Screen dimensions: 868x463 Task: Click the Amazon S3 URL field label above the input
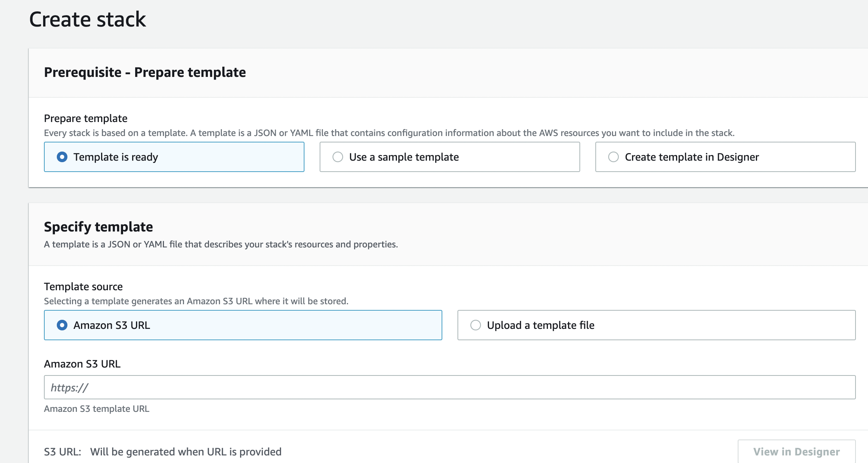tap(82, 364)
